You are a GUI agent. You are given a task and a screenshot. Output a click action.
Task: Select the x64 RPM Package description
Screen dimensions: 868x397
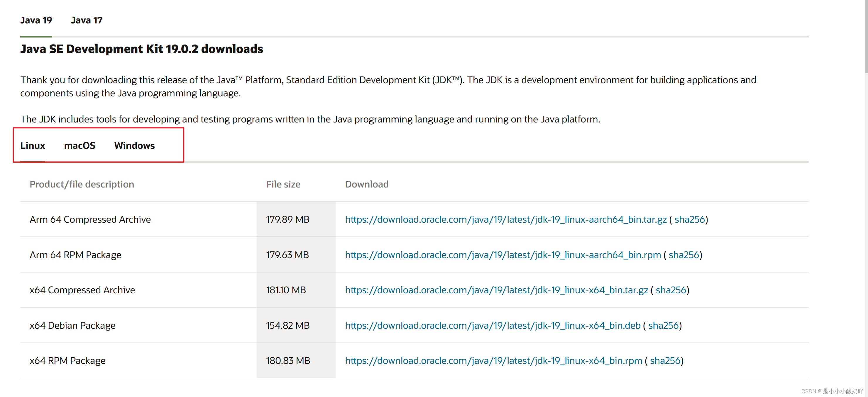(67, 361)
